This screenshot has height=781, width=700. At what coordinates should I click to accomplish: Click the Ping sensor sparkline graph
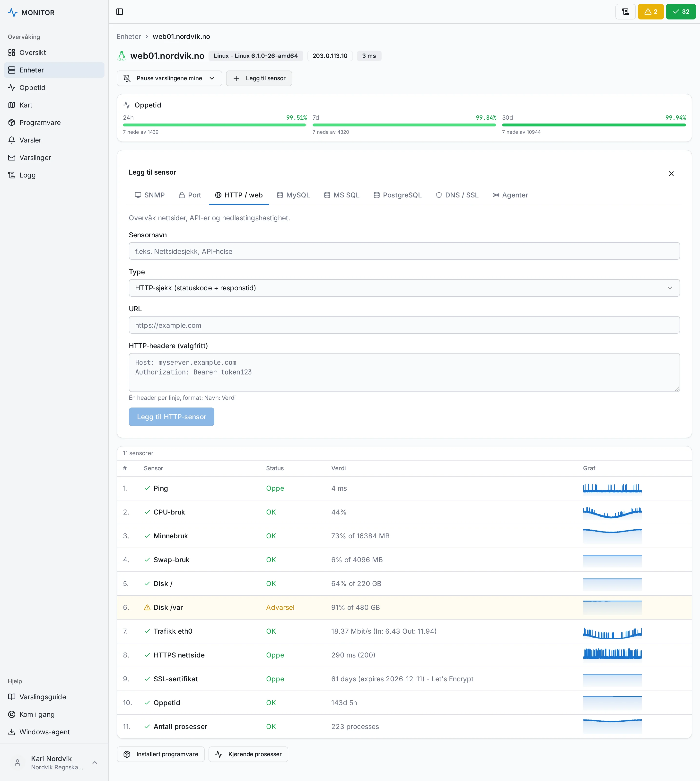[612, 488]
